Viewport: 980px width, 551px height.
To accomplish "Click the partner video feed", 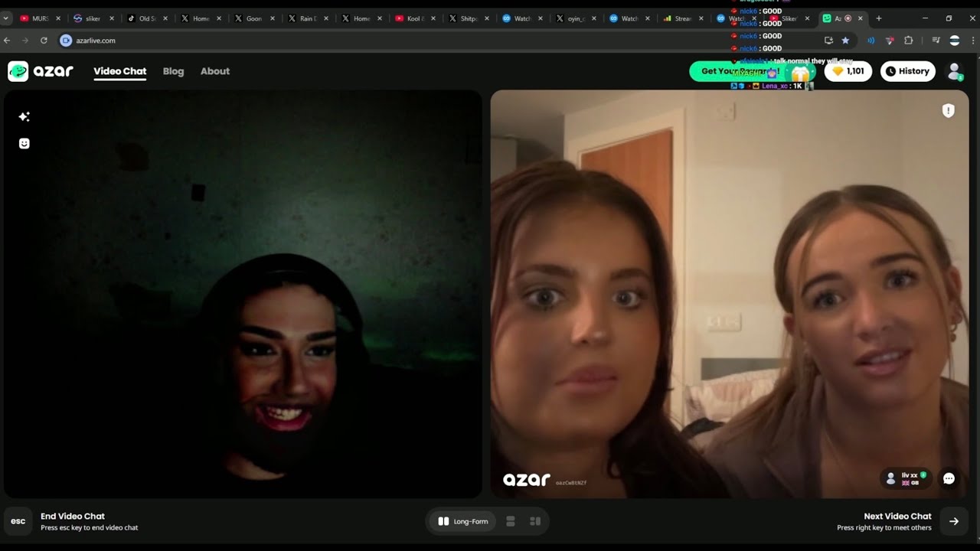I will pos(730,294).
